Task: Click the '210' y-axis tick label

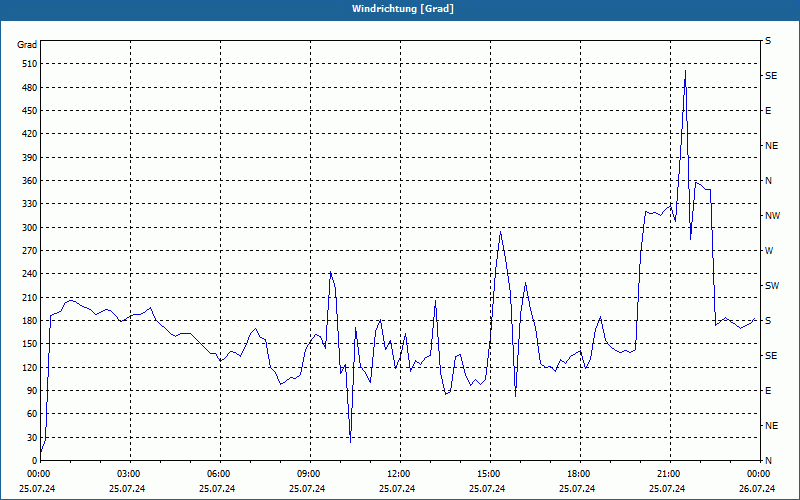Action: (31, 297)
